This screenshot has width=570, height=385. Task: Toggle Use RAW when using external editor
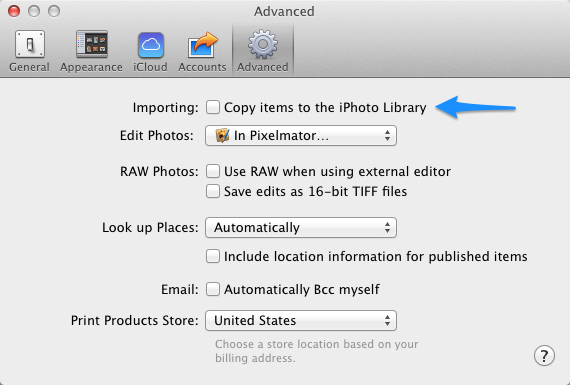pyautogui.click(x=213, y=171)
